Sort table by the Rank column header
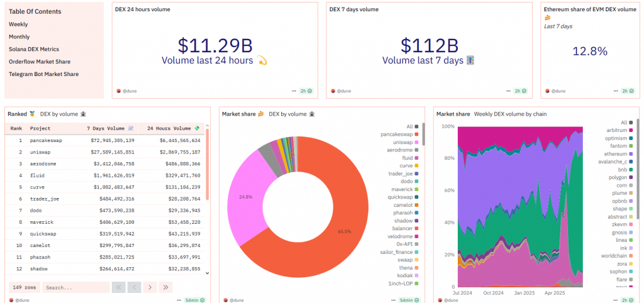 coord(16,128)
